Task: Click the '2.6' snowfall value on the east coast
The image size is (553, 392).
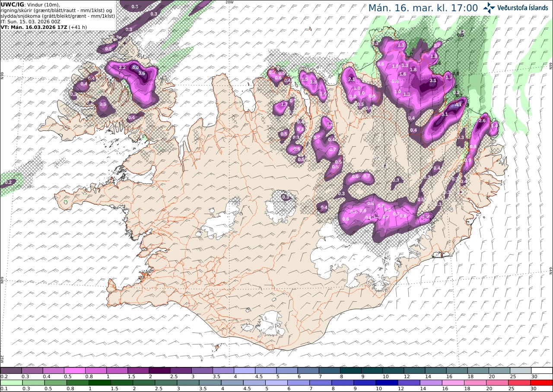Action: point(483,121)
